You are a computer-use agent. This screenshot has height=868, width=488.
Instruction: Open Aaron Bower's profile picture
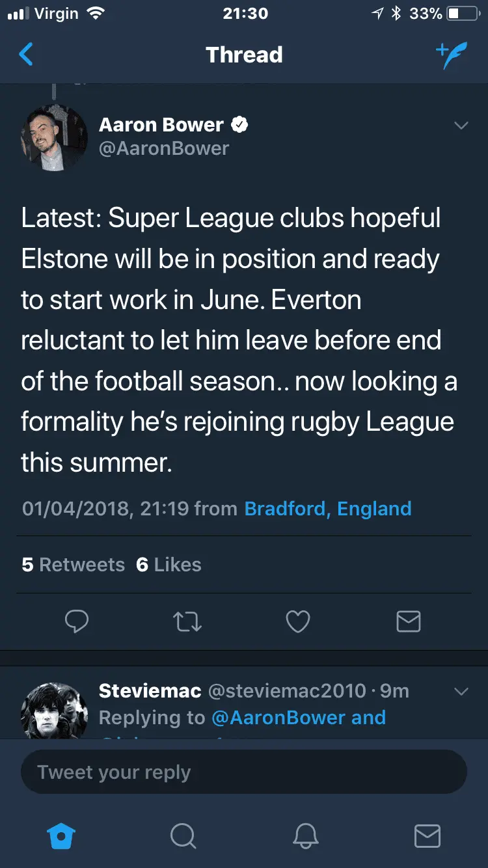pyautogui.click(x=54, y=139)
